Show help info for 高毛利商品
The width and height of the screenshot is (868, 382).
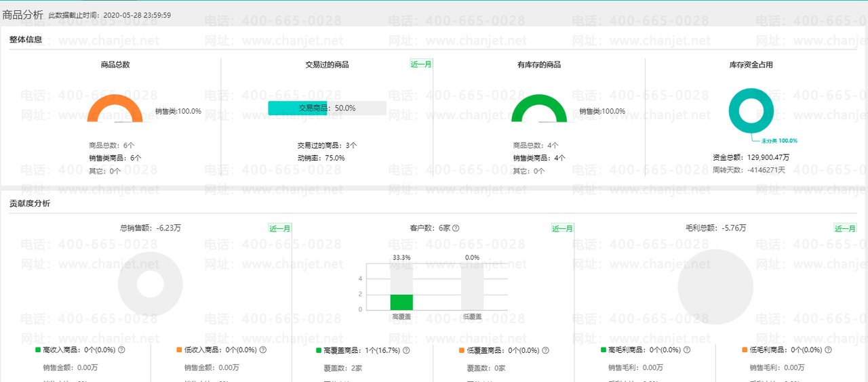687,350
